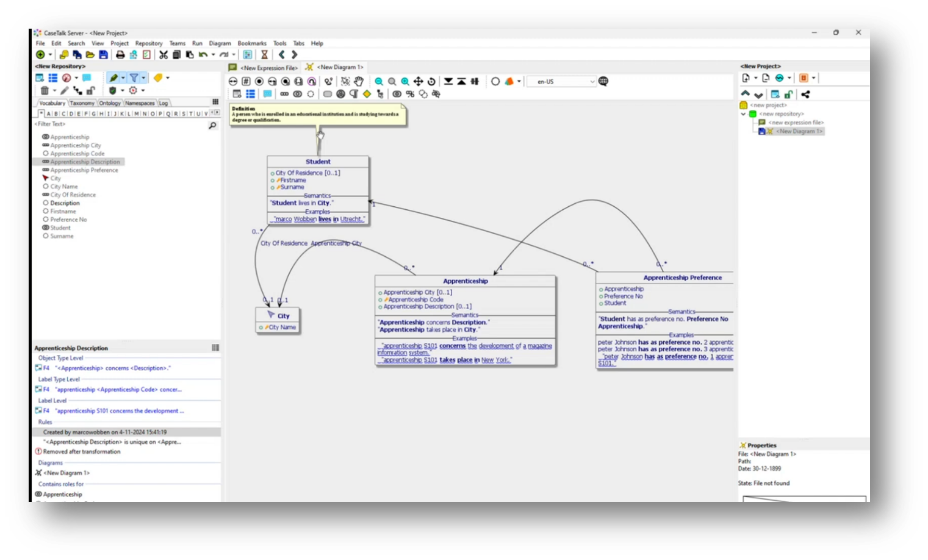Click the City entity box in diagram

pos(278,320)
